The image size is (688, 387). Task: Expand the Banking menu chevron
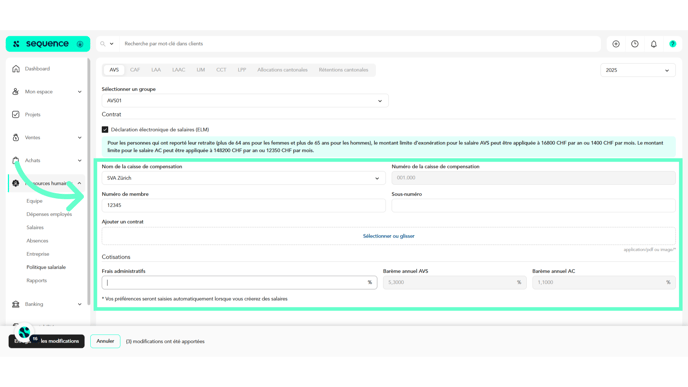(x=79, y=304)
